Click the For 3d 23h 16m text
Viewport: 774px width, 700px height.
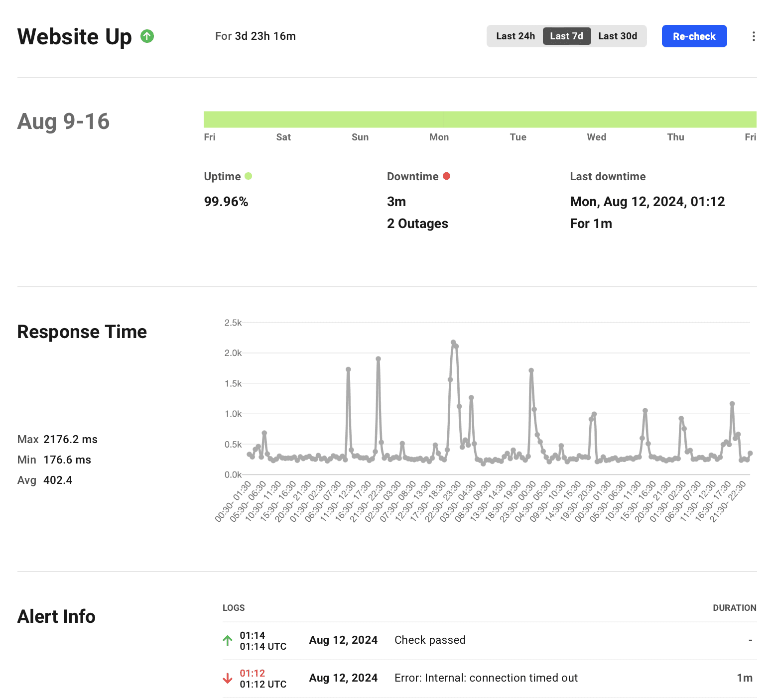coord(256,36)
